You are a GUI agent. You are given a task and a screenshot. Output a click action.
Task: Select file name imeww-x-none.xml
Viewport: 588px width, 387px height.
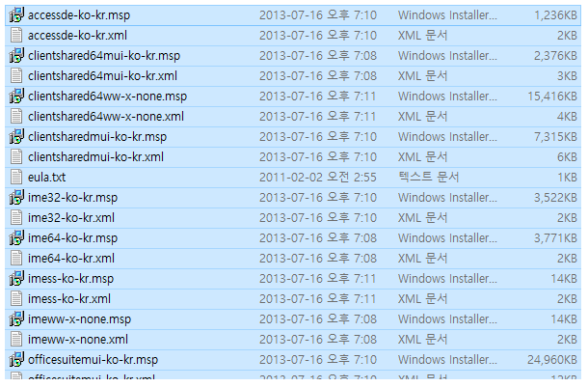coord(78,340)
